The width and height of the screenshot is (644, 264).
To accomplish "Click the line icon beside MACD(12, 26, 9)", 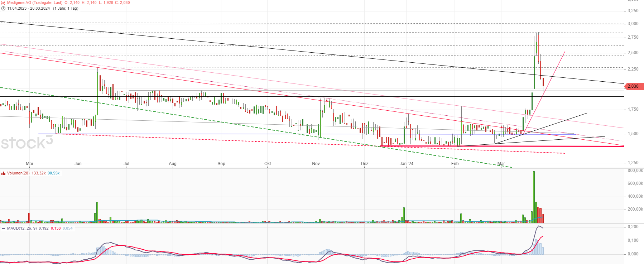I will (x=3, y=228).
